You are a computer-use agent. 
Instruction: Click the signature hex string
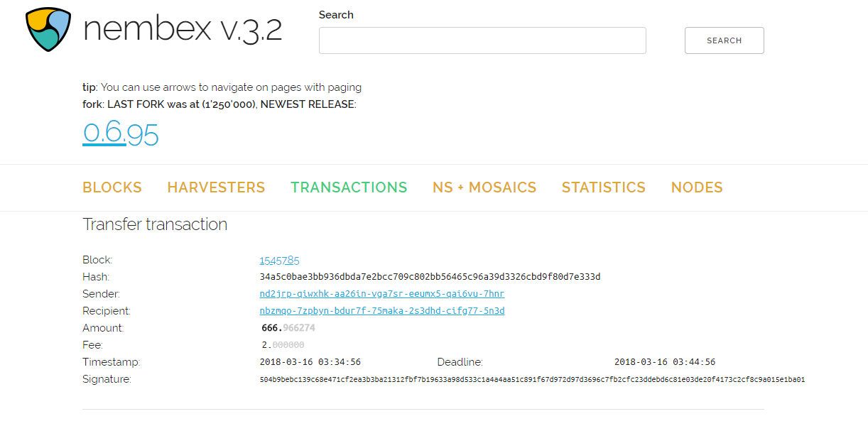(x=532, y=379)
